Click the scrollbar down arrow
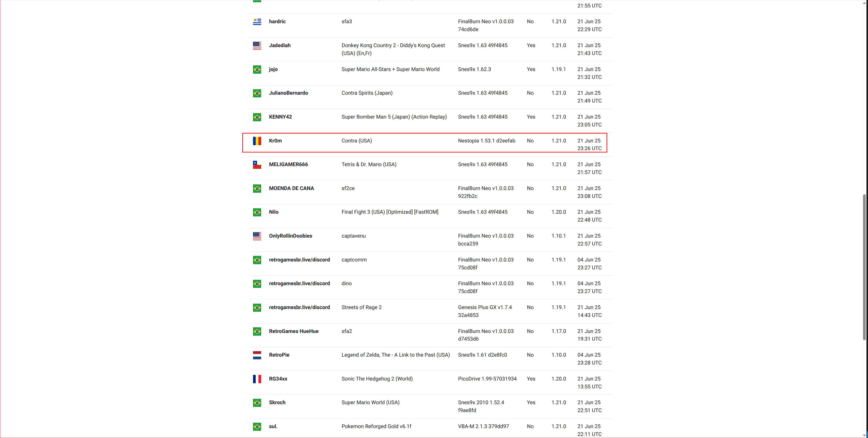The height and width of the screenshot is (438, 868). (x=864, y=435)
